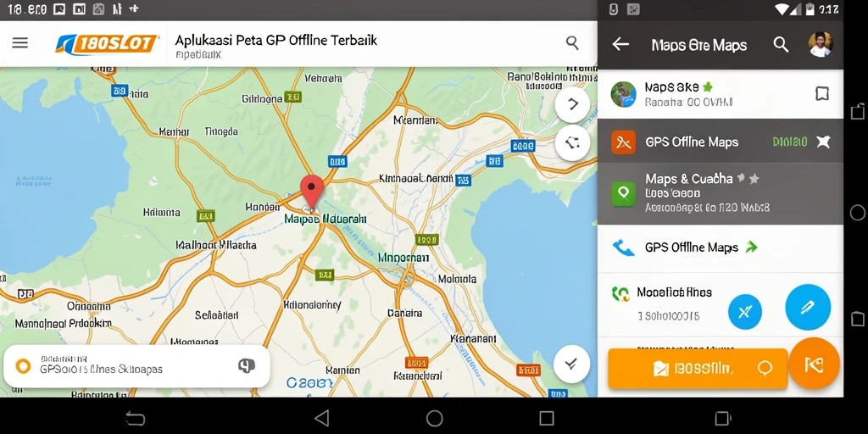Tap the Android recents square button

547,418
